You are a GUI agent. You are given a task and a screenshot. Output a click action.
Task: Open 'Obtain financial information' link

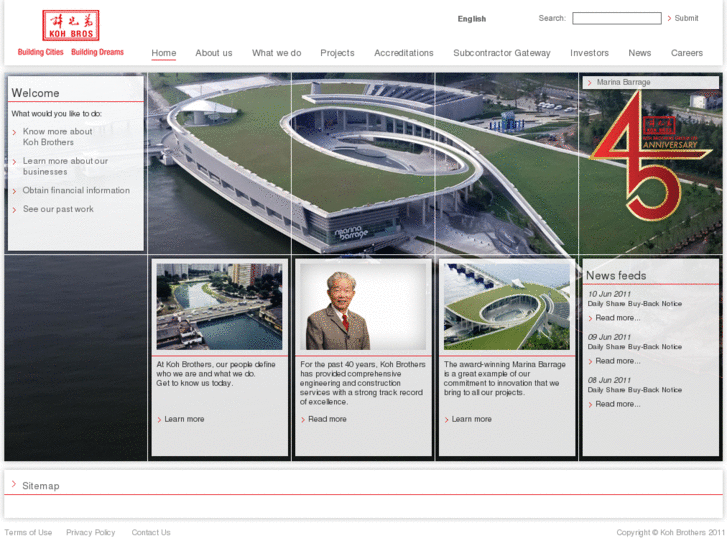77,190
